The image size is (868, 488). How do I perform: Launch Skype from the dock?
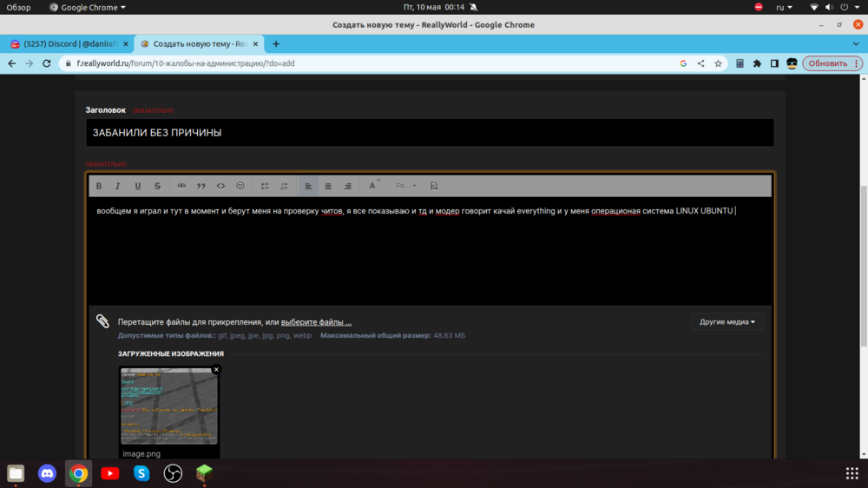141,473
